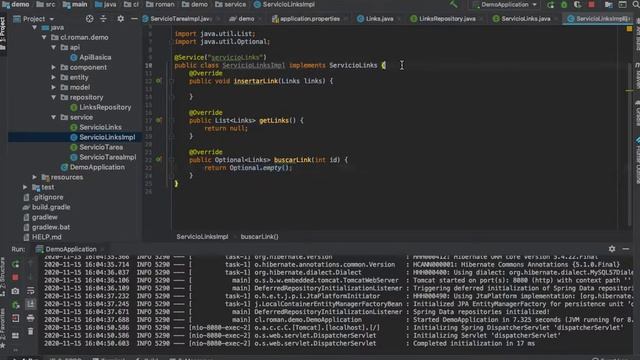
Task: Open the Project view selector dropdown
Action: pos(34,19)
